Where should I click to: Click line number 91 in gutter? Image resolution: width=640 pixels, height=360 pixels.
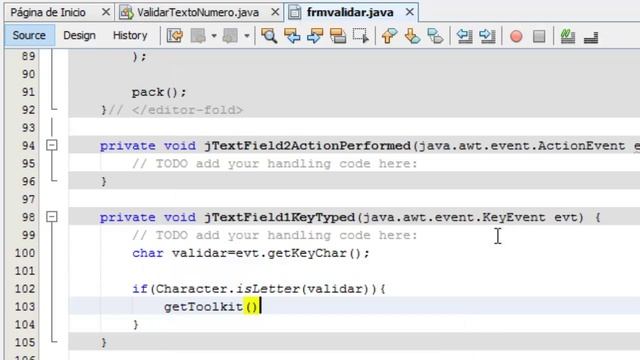point(28,92)
